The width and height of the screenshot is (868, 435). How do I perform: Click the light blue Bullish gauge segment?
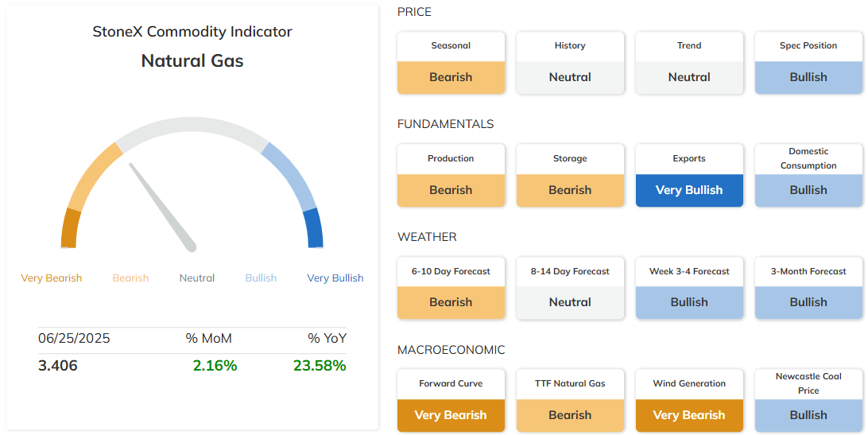(289, 177)
